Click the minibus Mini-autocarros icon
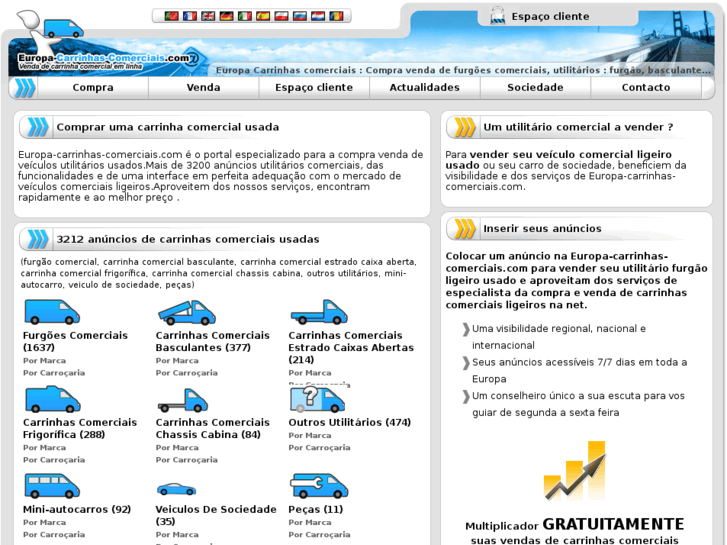This screenshot has width=727, height=545. coord(52,486)
